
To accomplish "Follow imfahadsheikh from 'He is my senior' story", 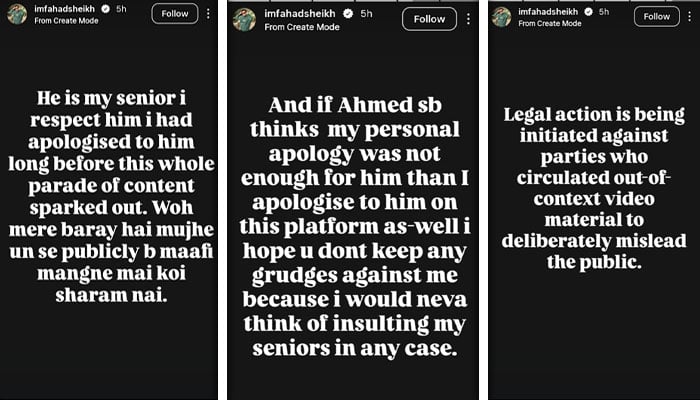I will click(175, 13).
